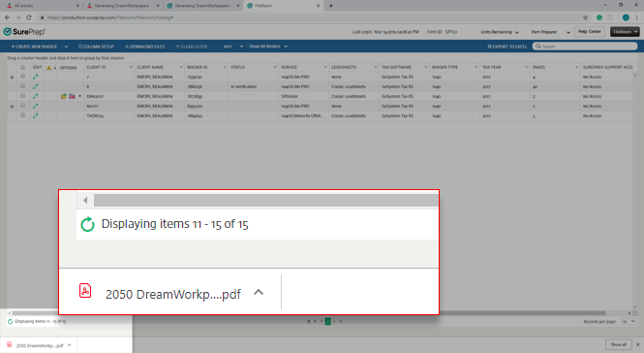Click Download Files in the toolbar
Viewport: 644px width, 353px height.
144,47
